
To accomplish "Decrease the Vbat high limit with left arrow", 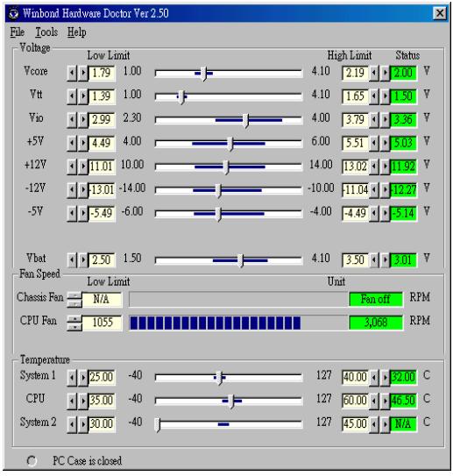I will (x=374, y=260).
